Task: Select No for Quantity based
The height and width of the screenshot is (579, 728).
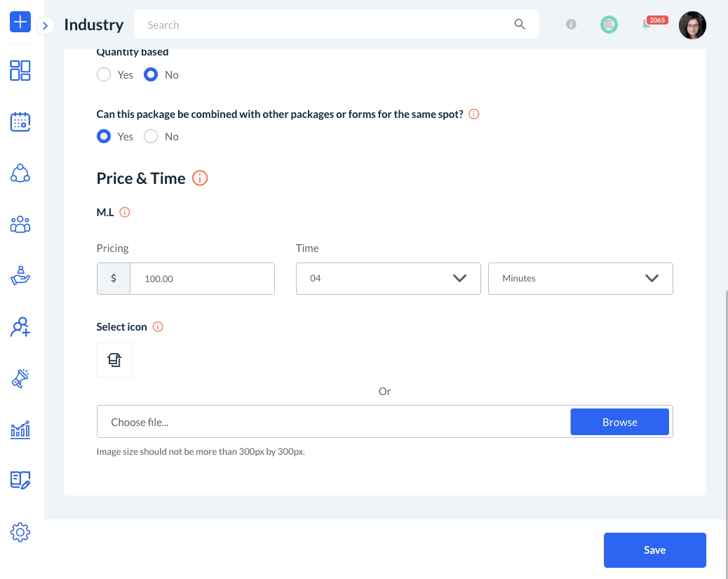Action: coord(151,74)
